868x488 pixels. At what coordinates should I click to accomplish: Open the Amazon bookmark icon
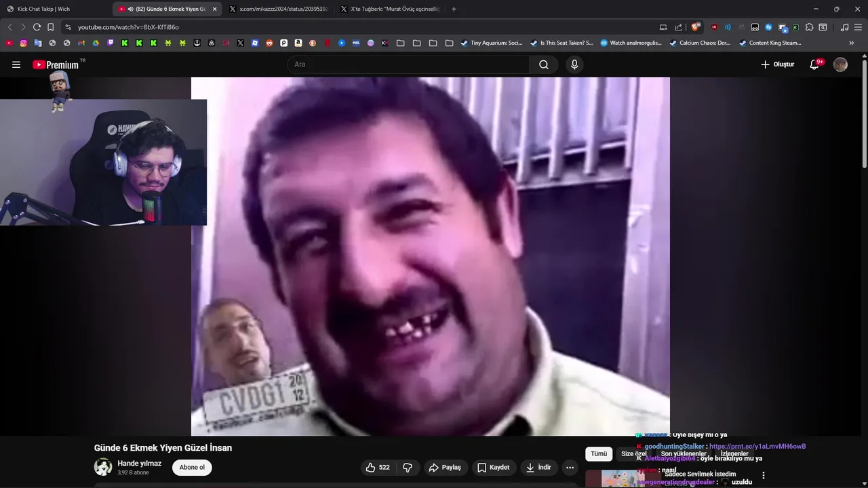pos(298,43)
